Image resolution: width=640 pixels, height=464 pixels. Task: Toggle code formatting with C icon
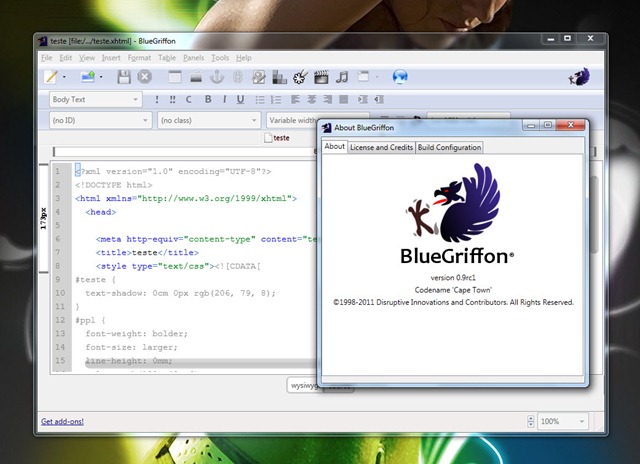188,100
